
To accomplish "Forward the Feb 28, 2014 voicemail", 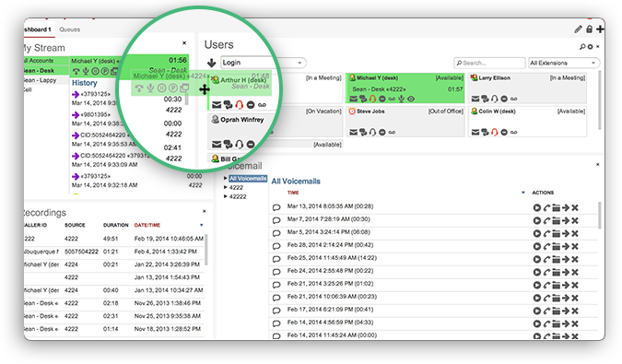I will tap(565, 246).
